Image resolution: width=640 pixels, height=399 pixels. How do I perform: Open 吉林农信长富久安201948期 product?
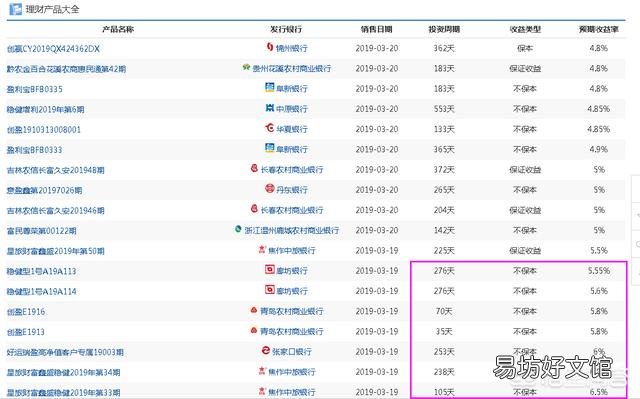coord(56,170)
